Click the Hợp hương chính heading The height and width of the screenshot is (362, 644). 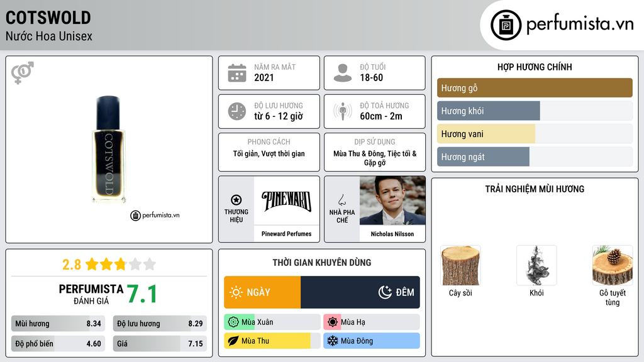[x=535, y=67]
